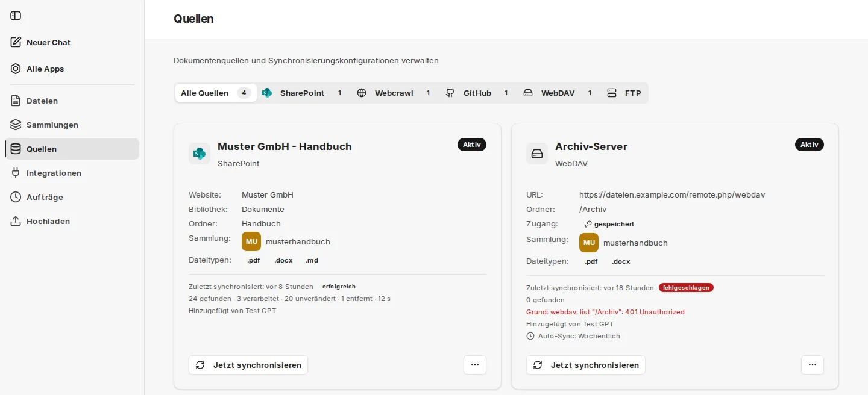Viewport: 868px width, 395px height.
Task: Click SharePoint logo in filter tabs
Action: [267, 93]
